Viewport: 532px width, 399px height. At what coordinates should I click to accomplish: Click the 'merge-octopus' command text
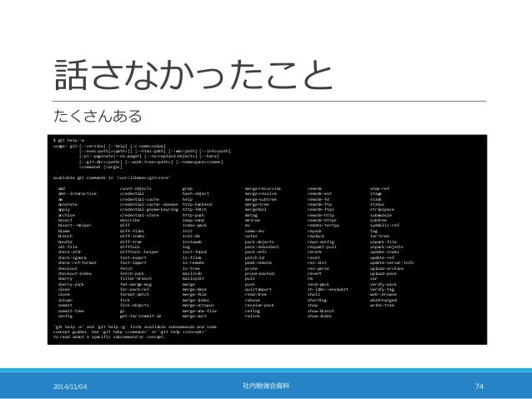point(198,306)
